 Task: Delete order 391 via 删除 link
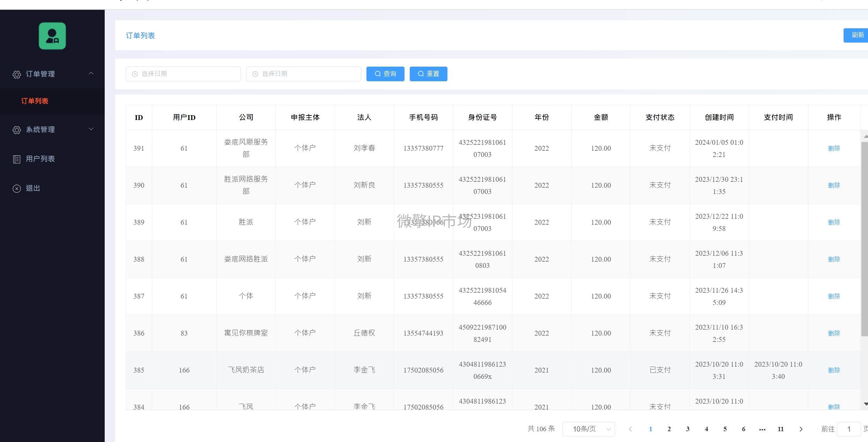[x=834, y=148]
